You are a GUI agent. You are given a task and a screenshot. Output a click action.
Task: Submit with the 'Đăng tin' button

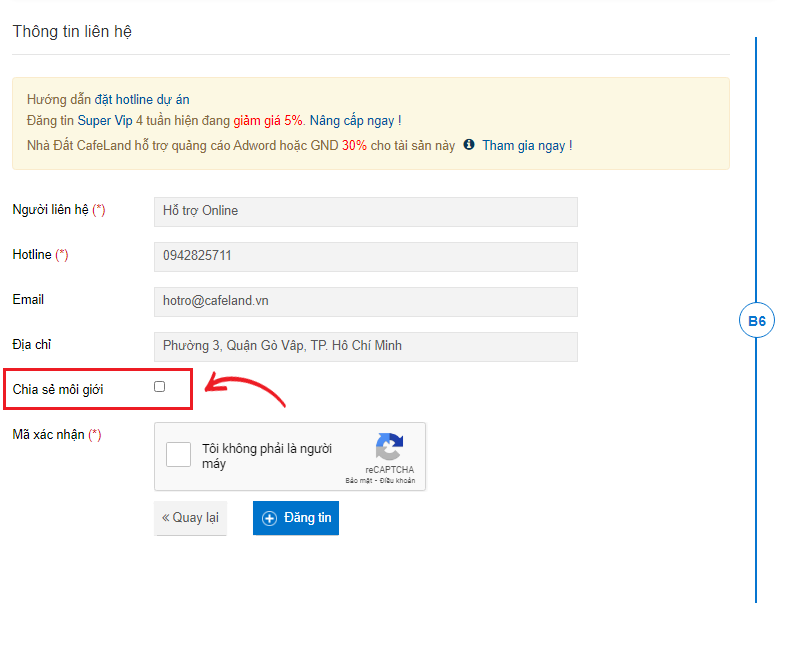[296, 518]
